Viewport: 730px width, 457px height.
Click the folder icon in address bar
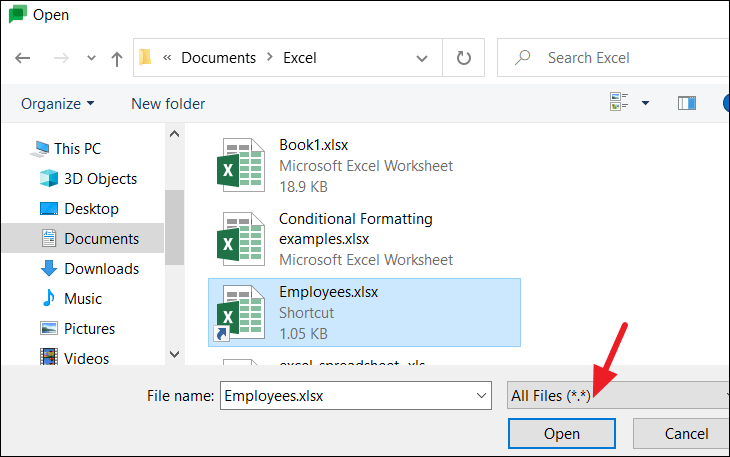pyautogui.click(x=145, y=57)
